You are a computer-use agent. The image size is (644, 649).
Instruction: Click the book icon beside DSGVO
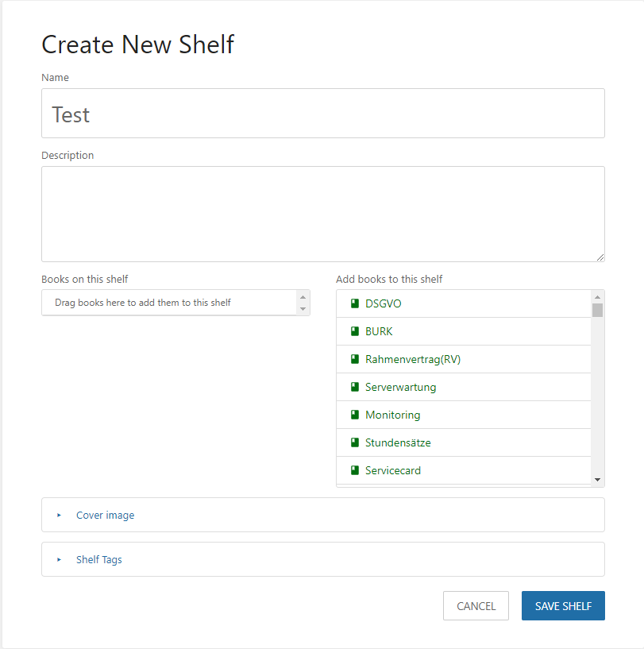click(353, 303)
